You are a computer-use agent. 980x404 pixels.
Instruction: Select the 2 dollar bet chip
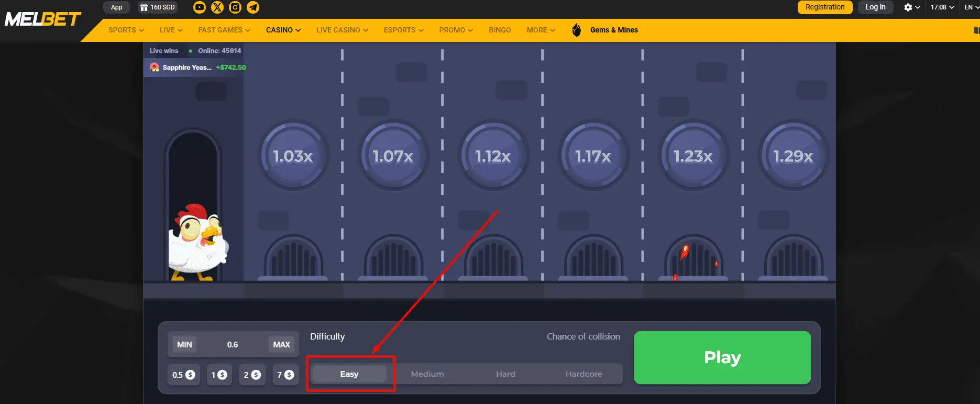coord(252,375)
